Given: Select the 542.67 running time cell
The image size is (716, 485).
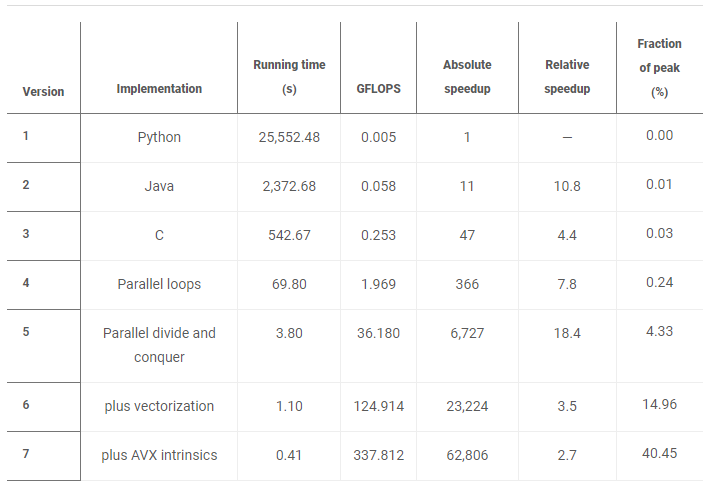Looking at the screenshot, I should point(289,235).
